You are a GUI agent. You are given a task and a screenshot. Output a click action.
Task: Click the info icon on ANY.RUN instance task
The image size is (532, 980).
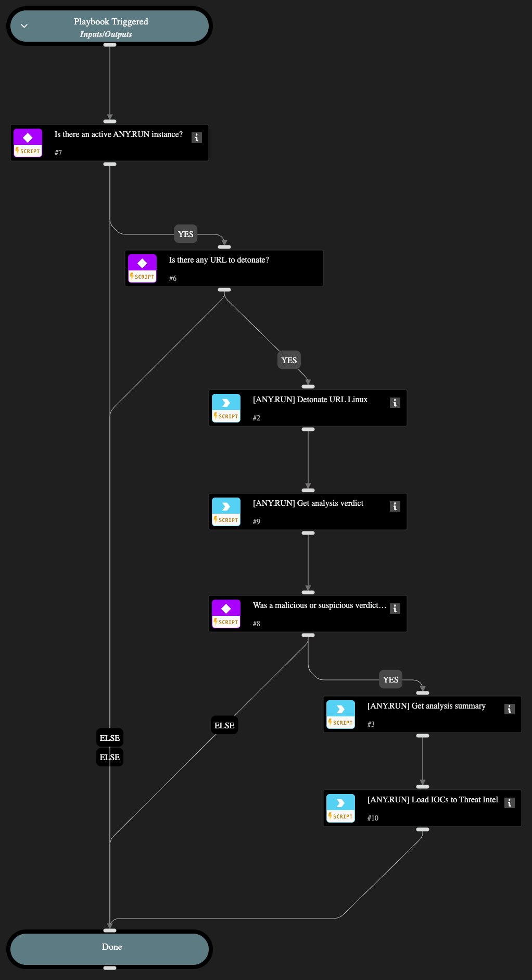point(197,138)
